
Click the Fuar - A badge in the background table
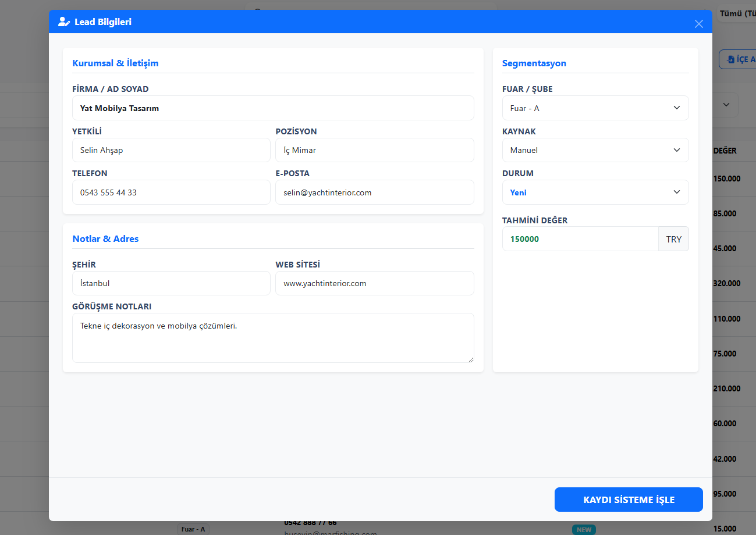pos(193,529)
